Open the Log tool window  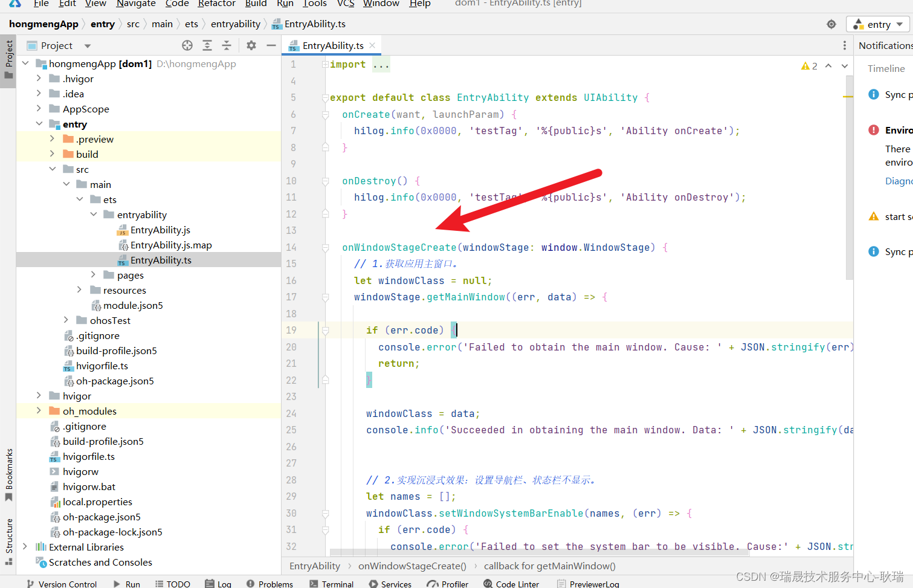pyautogui.click(x=218, y=584)
